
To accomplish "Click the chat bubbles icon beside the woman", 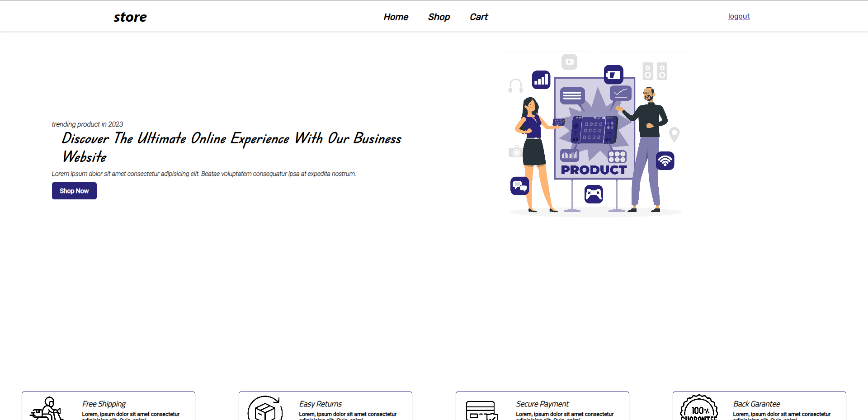I will point(519,185).
